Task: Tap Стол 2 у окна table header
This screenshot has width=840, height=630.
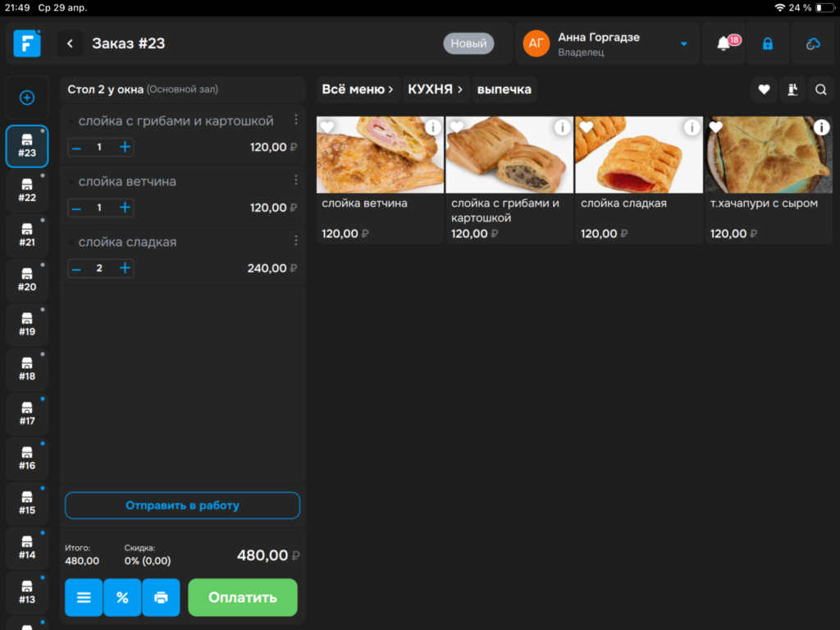Action: [182, 89]
